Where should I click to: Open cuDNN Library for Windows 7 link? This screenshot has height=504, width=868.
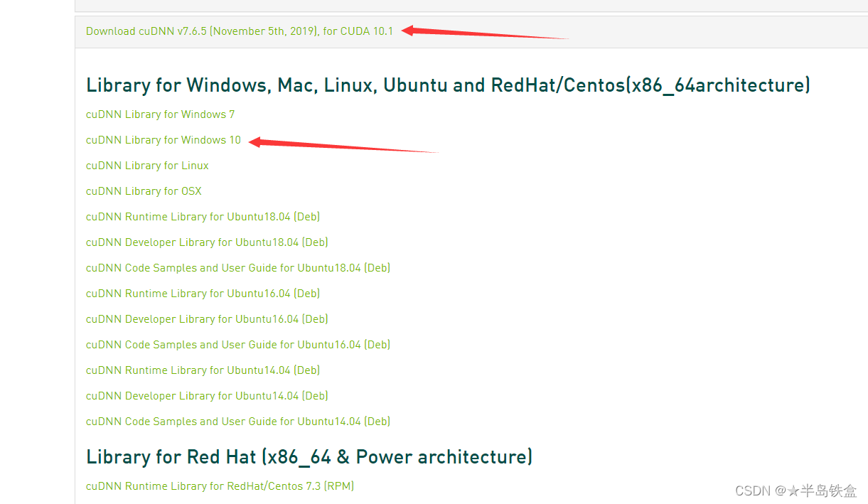click(160, 114)
